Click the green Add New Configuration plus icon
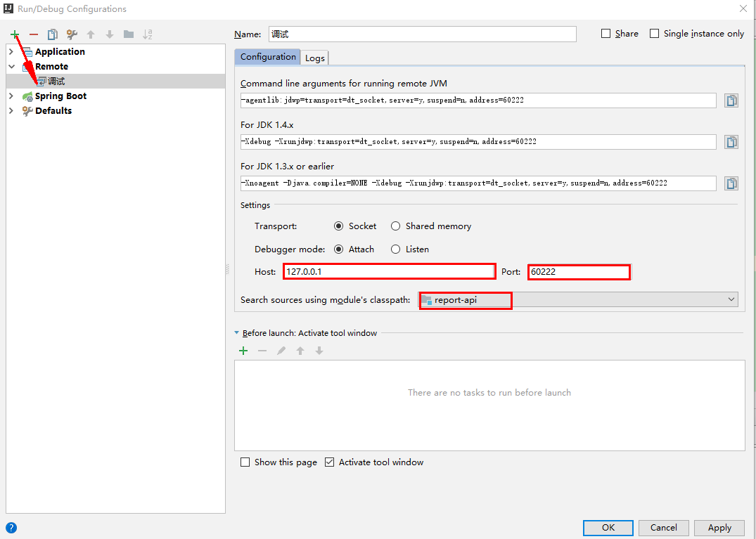Image resolution: width=756 pixels, height=539 pixels. pos(15,34)
